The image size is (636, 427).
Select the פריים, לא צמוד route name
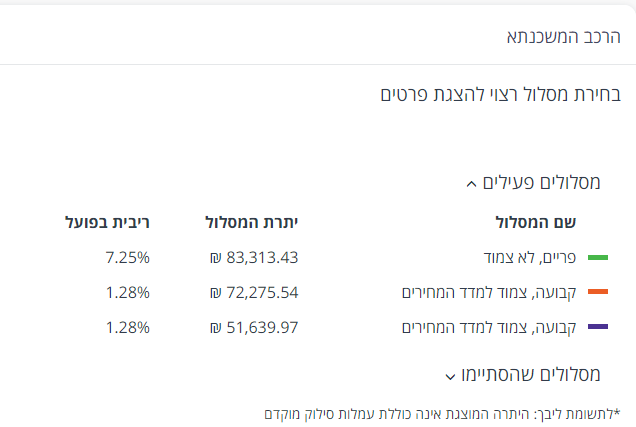pyautogui.click(x=531, y=258)
